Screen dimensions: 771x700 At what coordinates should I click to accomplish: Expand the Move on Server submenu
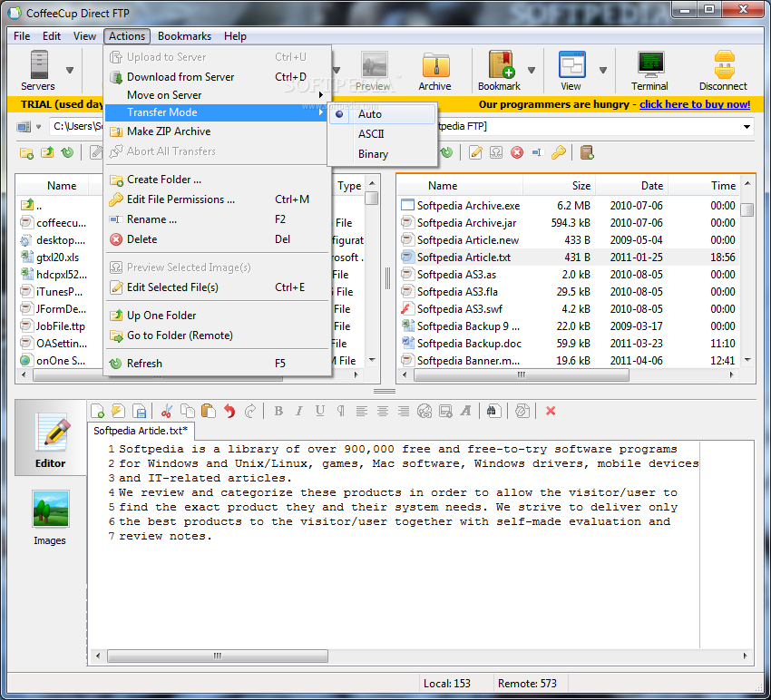click(x=217, y=95)
